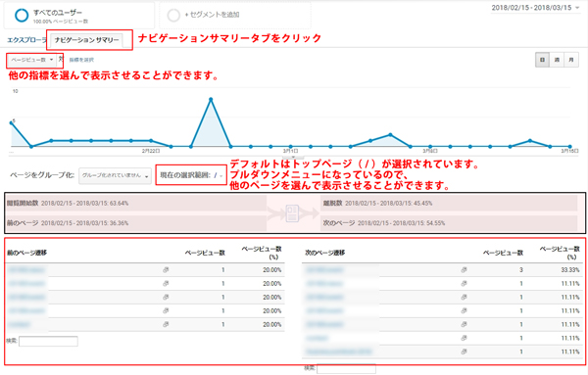588x375 pixels.
Task: Open the 2018/02/15 - 2018/03/15 date range picker
Action: click(535, 8)
